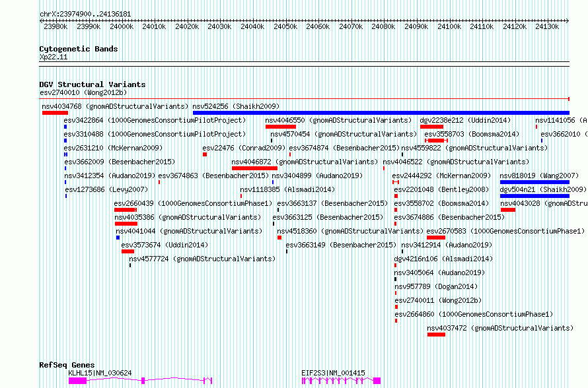588x388 pixels.
Task: Click KLHL15 NM_030624 gene label
Action: (x=100, y=373)
